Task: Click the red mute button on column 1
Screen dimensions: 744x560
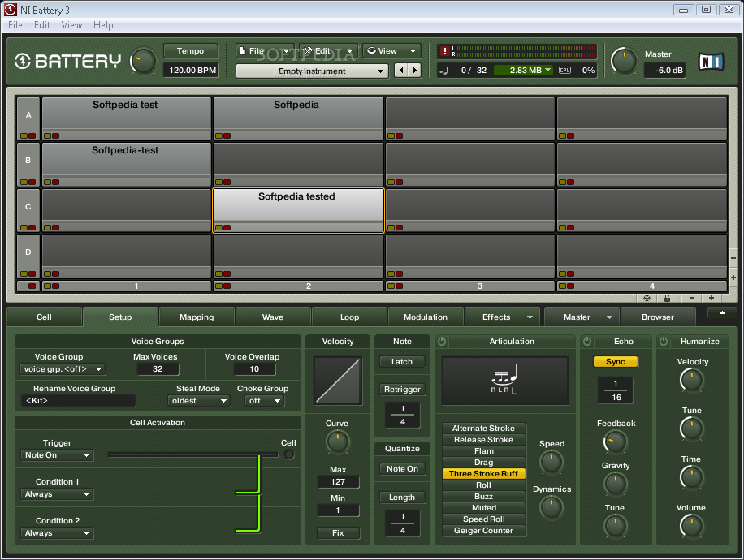Action: coord(56,286)
